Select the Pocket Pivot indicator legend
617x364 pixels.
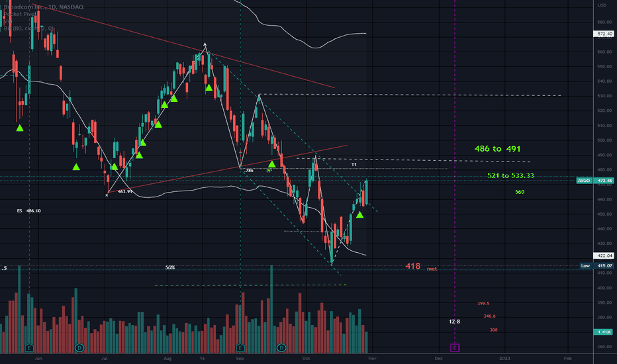point(20,14)
